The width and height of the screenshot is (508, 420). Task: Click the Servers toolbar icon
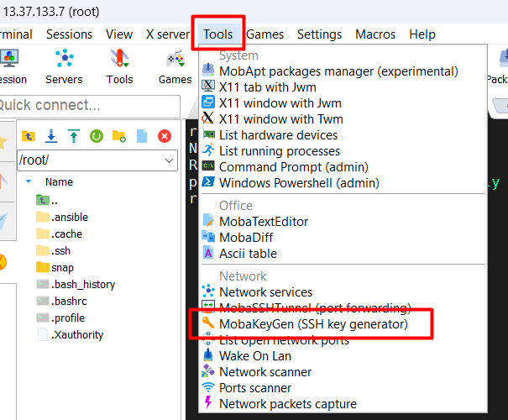tap(64, 67)
